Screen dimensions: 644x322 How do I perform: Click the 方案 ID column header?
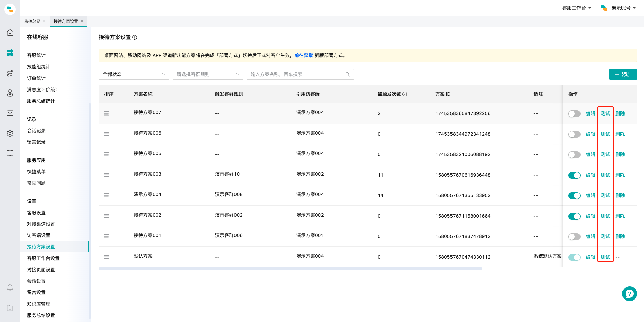(443, 94)
